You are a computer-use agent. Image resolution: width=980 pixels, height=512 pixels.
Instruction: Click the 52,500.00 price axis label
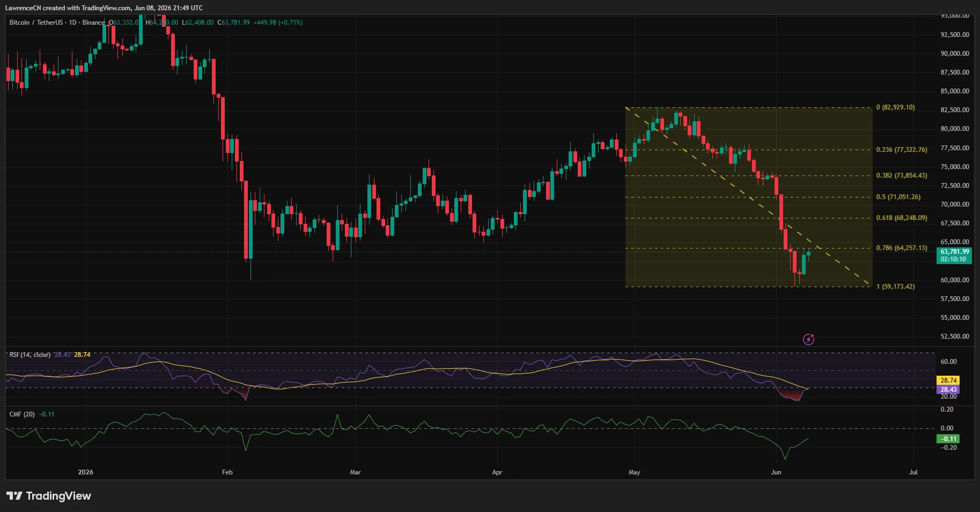pos(955,337)
